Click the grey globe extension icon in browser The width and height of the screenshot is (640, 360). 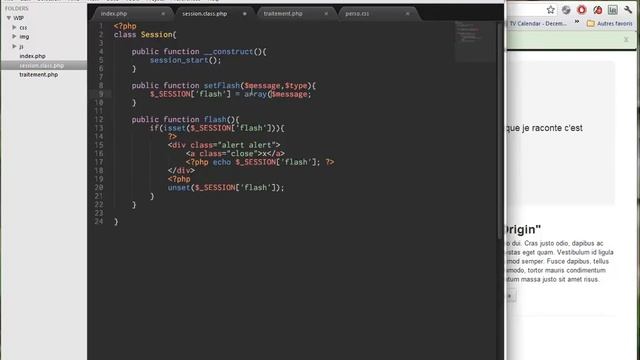[566, 10]
